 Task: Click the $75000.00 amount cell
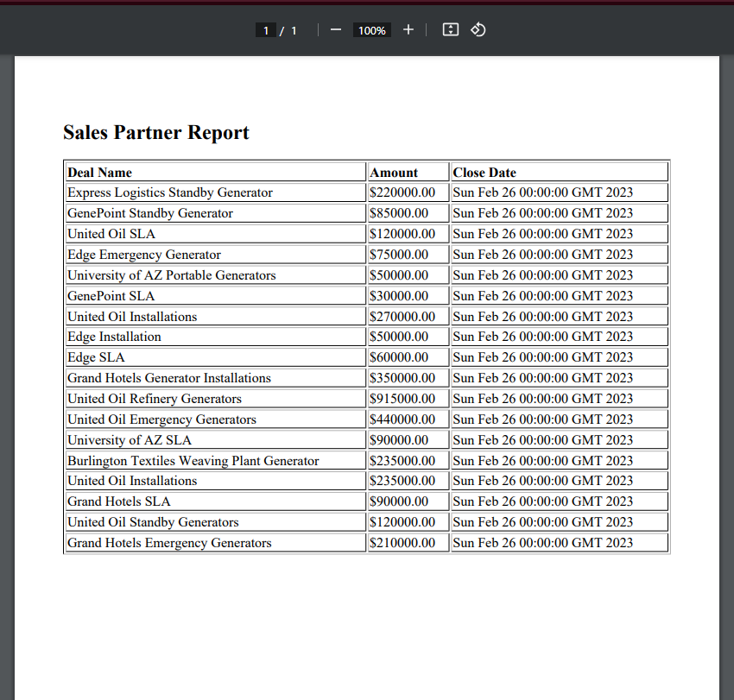click(408, 254)
